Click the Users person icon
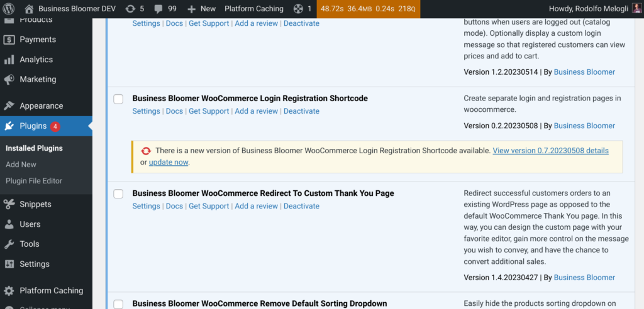This screenshot has width=644, height=309. coord(9,224)
